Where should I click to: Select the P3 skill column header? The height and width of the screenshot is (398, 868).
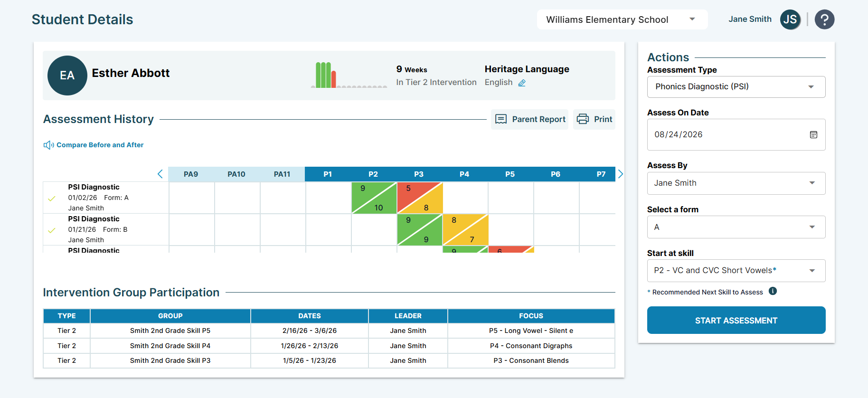[419, 174]
